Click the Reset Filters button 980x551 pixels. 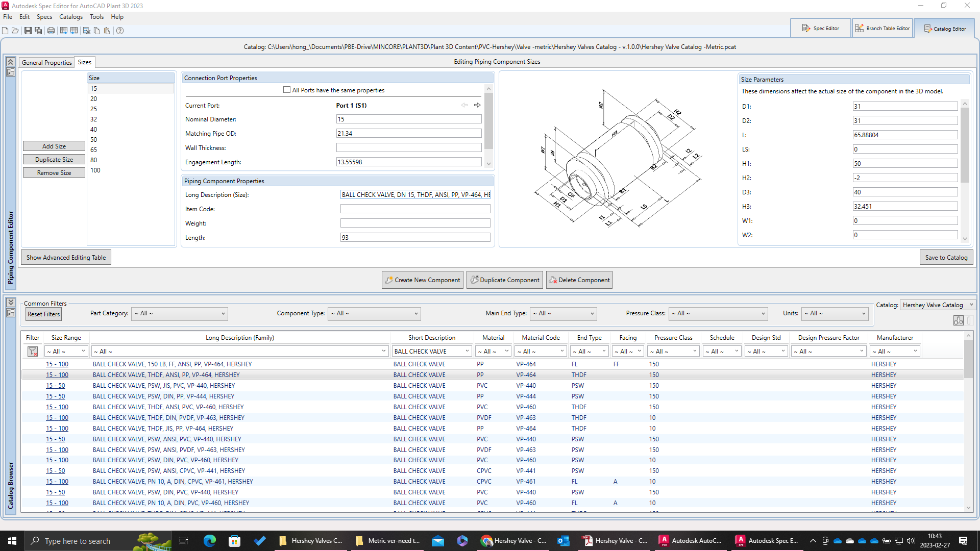(x=44, y=314)
